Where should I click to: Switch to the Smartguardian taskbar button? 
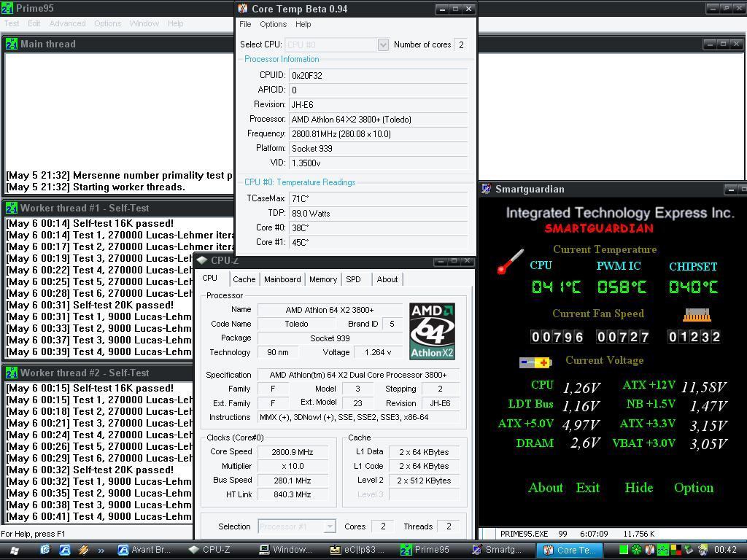click(499, 550)
